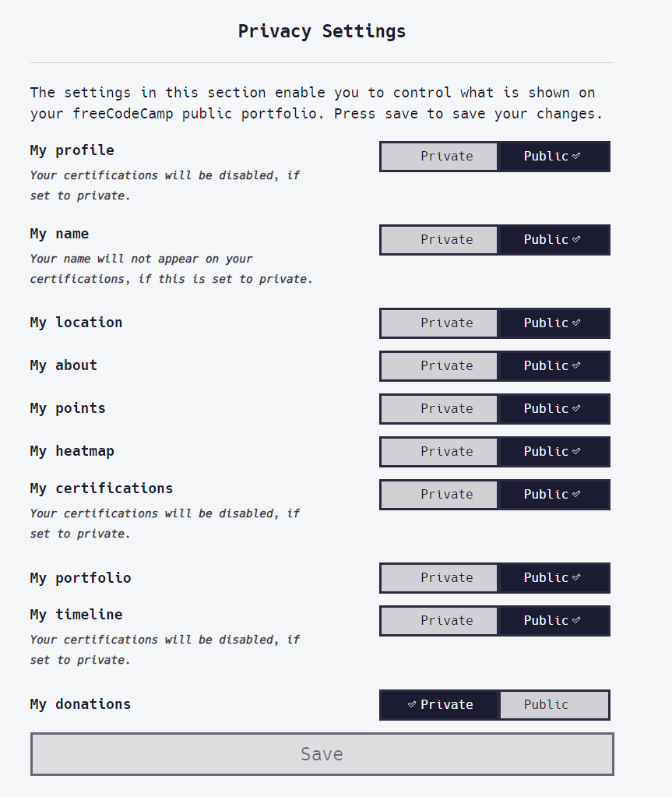Click the checkmark beside Public on My points

click(575, 408)
